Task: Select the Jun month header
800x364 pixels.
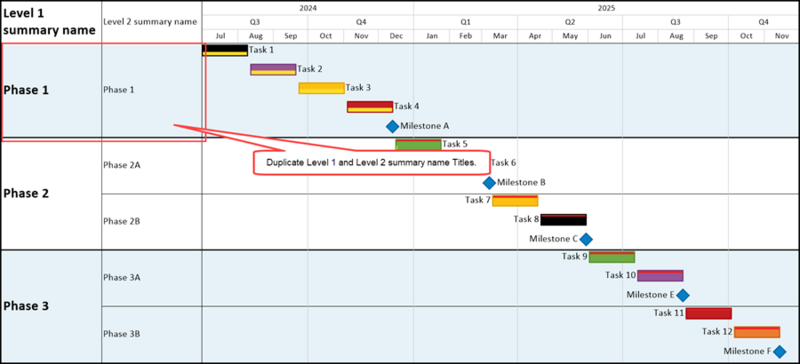Action: [605, 36]
